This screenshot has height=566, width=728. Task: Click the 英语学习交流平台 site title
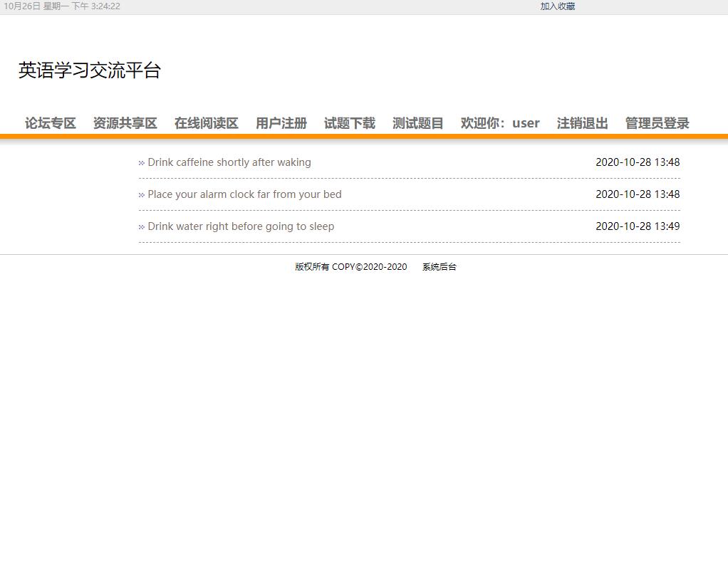point(90,70)
